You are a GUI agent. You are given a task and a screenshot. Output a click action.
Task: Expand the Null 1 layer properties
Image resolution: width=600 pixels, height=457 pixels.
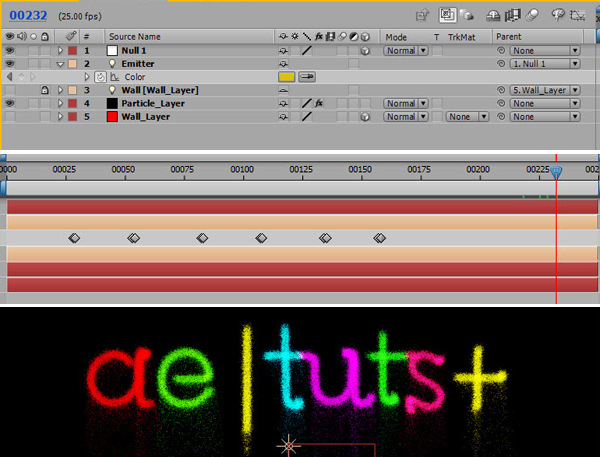point(60,51)
